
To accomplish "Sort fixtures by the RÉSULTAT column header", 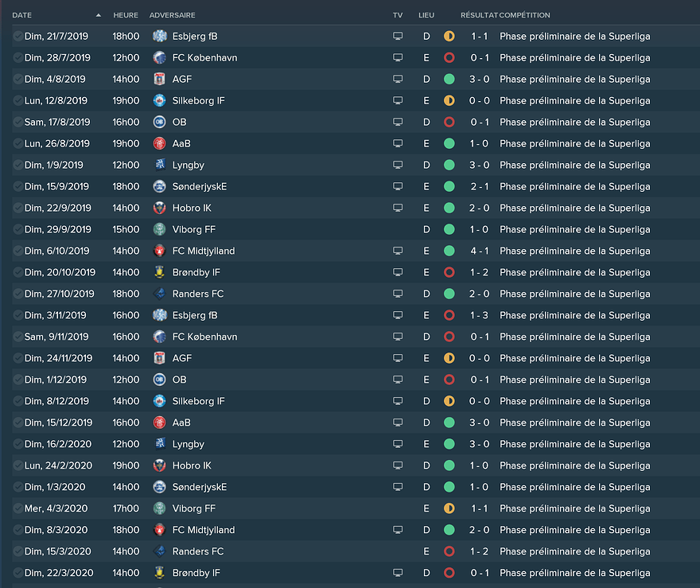I will click(x=478, y=15).
